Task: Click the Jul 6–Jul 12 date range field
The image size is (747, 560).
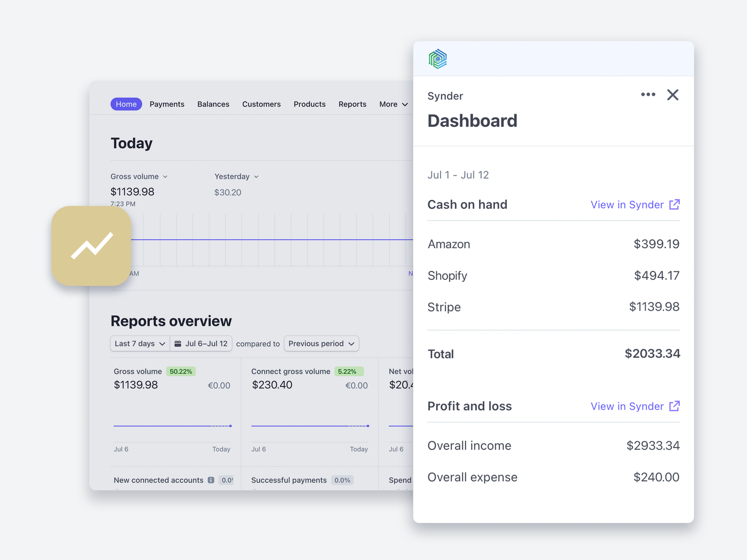Action: [206, 343]
